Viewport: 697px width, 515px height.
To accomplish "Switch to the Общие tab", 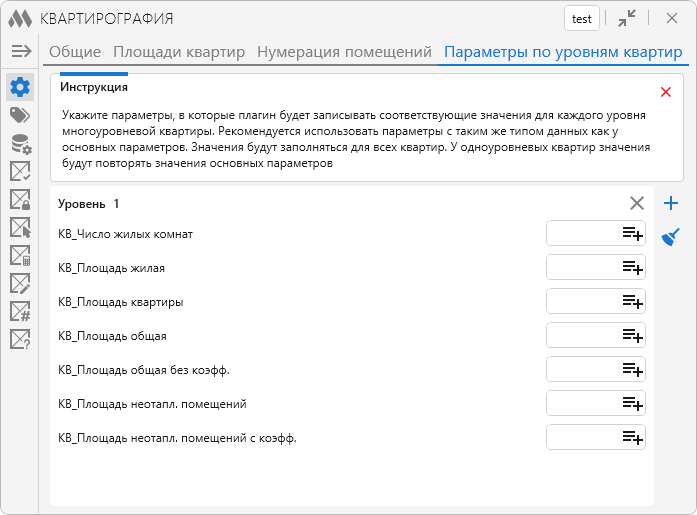I will (76, 52).
